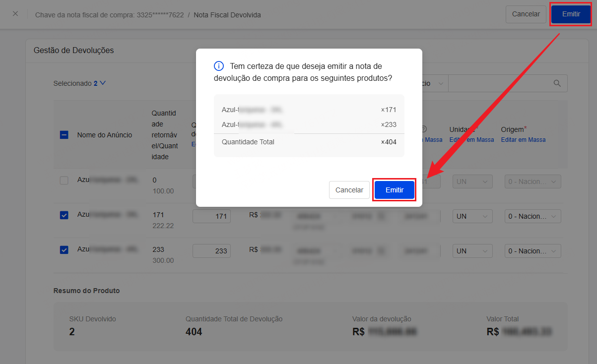The image size is (597, 364).
Task: Expand the Selecionado 2 chevron
Action: [x=103, y=83]
